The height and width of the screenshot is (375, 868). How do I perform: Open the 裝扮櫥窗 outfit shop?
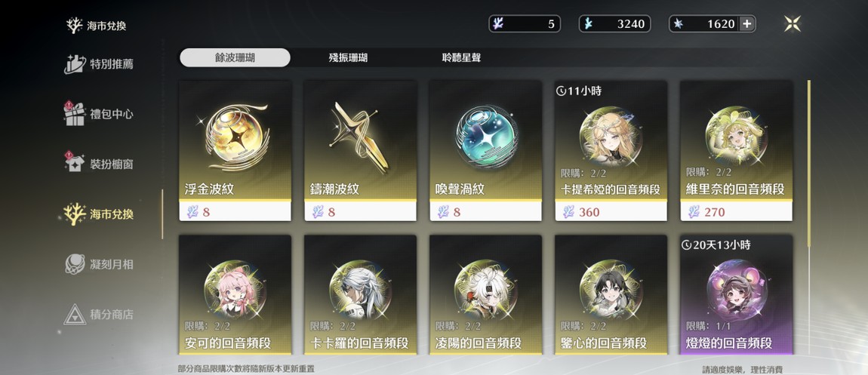point(99,164)
